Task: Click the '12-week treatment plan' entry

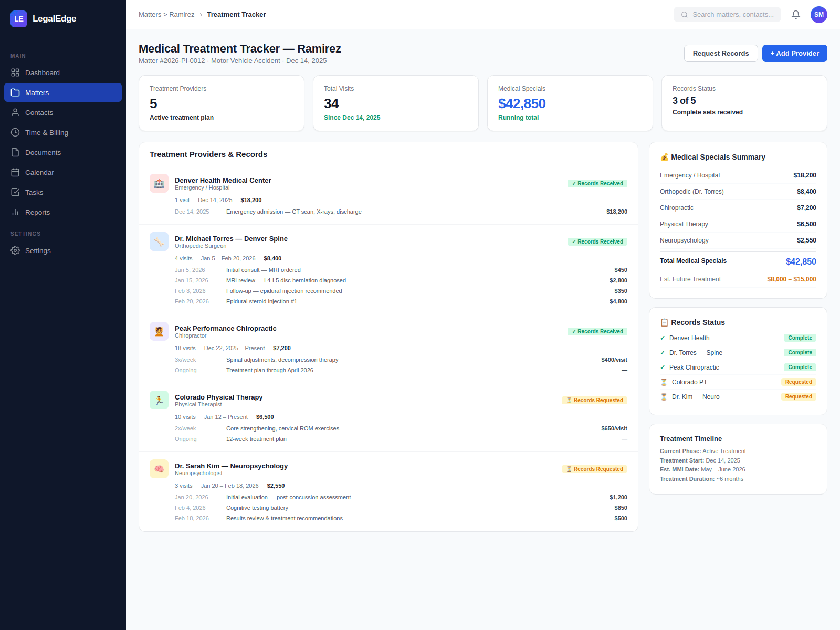Action: pos(401,439)
